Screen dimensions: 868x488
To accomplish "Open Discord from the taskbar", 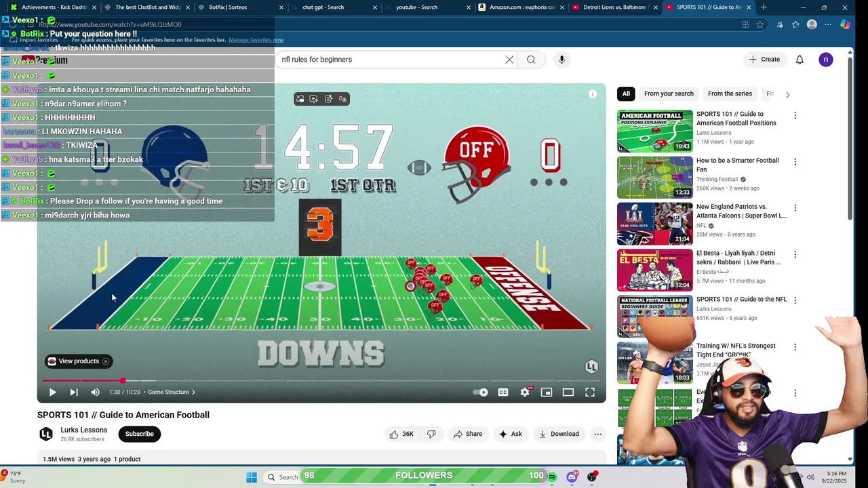I will point(572,477).
